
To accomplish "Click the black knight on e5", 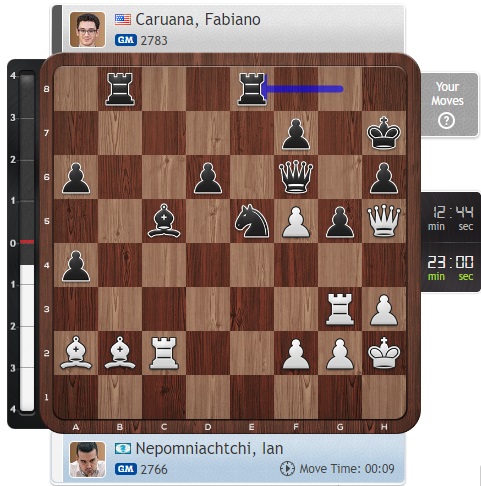I will click(252, 221).
